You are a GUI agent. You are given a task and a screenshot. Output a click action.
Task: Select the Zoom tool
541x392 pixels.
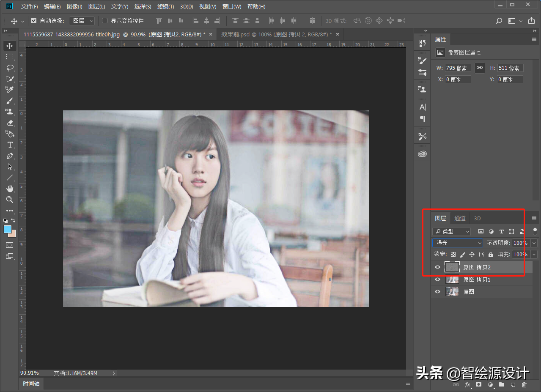point(10,200)
